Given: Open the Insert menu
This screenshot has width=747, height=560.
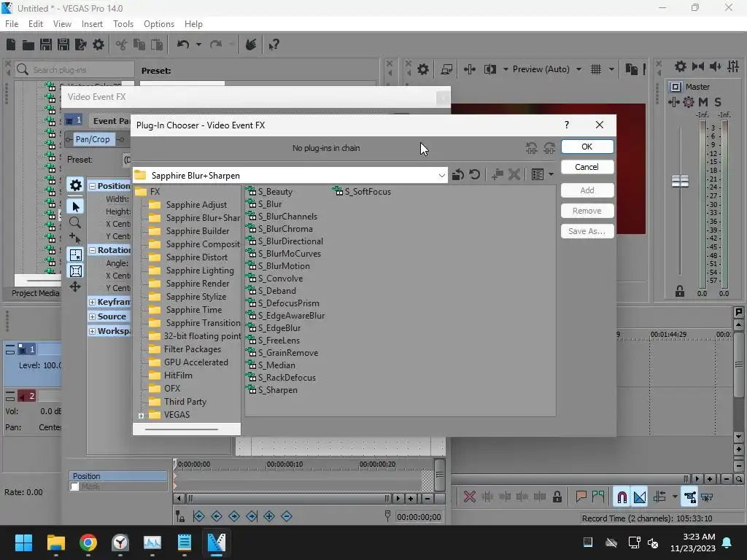Looking at the screenshot, I should coord(92,24).
